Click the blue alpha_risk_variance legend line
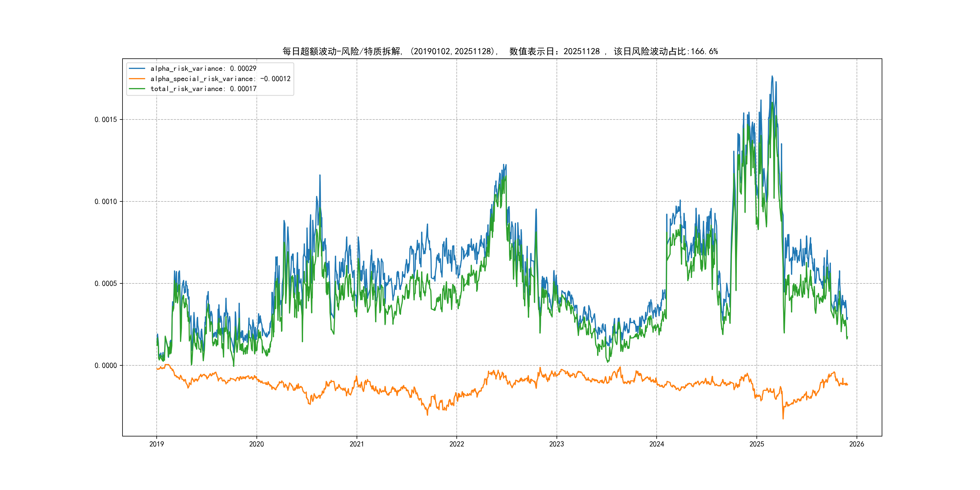 137,68
